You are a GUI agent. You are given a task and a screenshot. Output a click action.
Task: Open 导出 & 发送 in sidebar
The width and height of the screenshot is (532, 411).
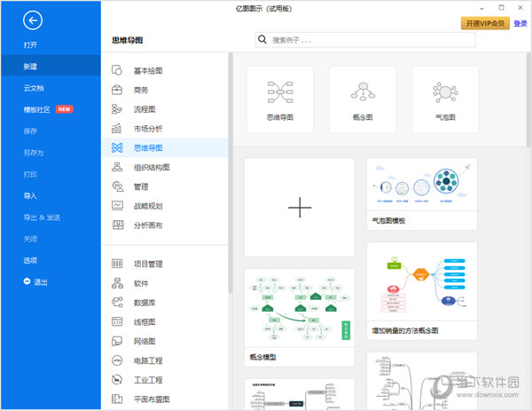click(x=42, y=217)
